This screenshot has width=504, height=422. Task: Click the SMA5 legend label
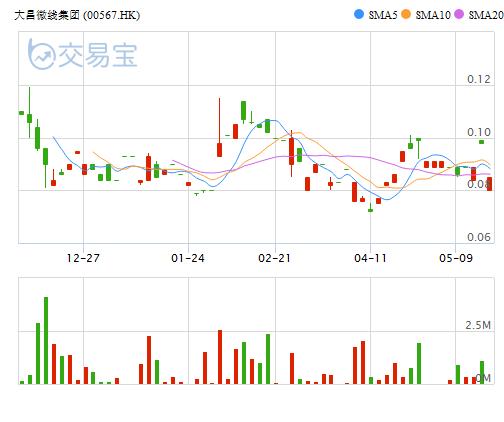[383, 15]
